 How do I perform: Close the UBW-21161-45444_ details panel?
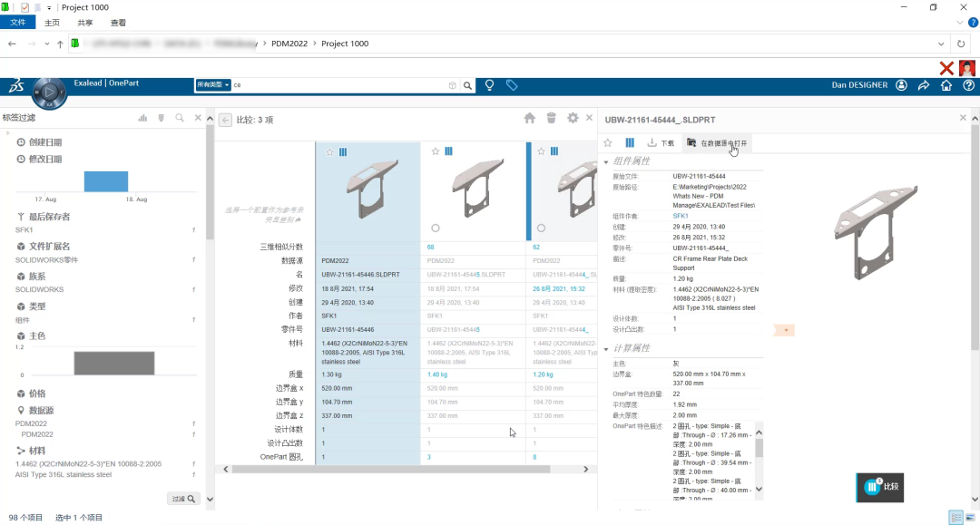[x=963, y=117]
